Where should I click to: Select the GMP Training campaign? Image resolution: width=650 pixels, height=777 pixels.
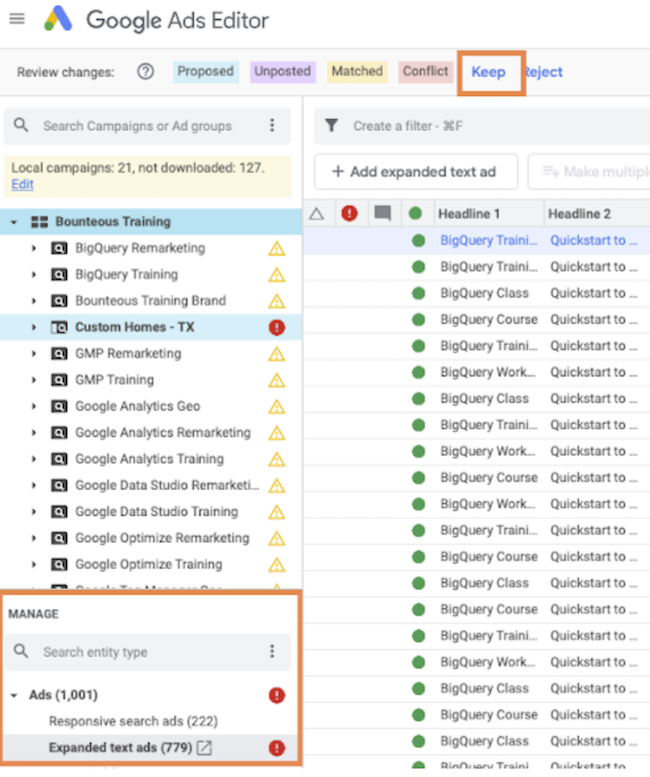[x=114, y=380]
